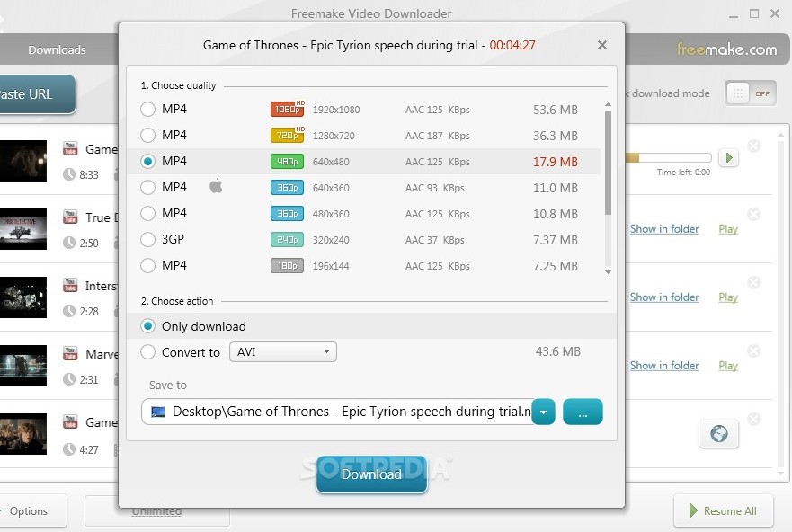Select the MP4 196x144 radio button
The width and height of the screenshot is (792, 532).
(147, 265)
